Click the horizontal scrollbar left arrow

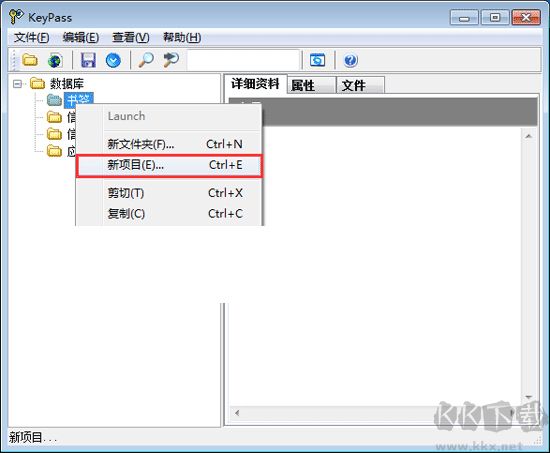(237, 413)
